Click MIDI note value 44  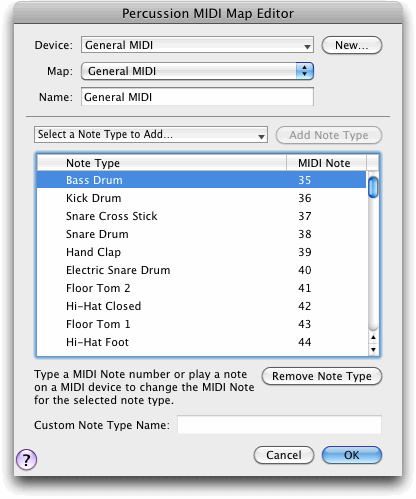click(x=305, y=342)
